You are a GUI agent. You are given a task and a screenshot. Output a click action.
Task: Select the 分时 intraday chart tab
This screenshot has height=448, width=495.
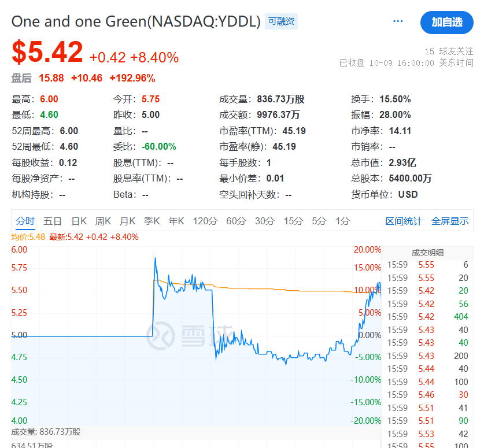click(x=25, y=221)
